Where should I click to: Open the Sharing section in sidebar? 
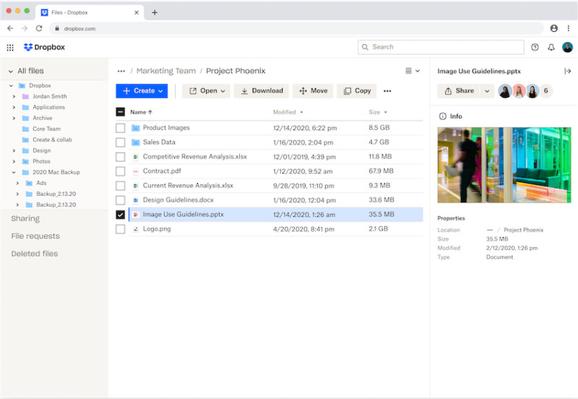[25, 218]
